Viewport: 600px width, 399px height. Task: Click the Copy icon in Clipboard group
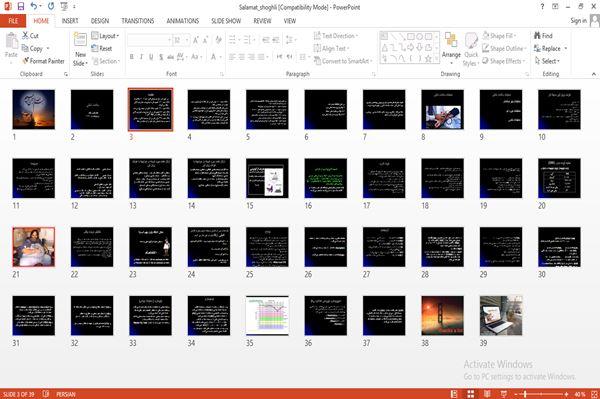click(x=25, y=48)
